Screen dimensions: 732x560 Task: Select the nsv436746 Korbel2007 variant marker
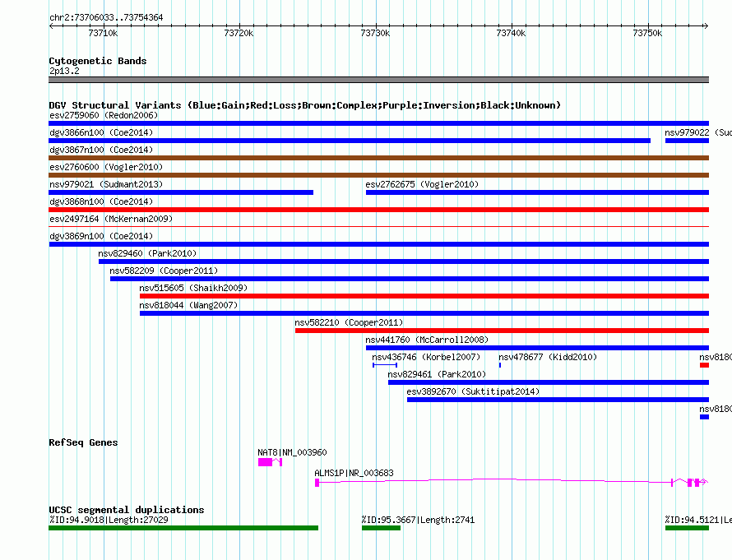pos(384,364)
